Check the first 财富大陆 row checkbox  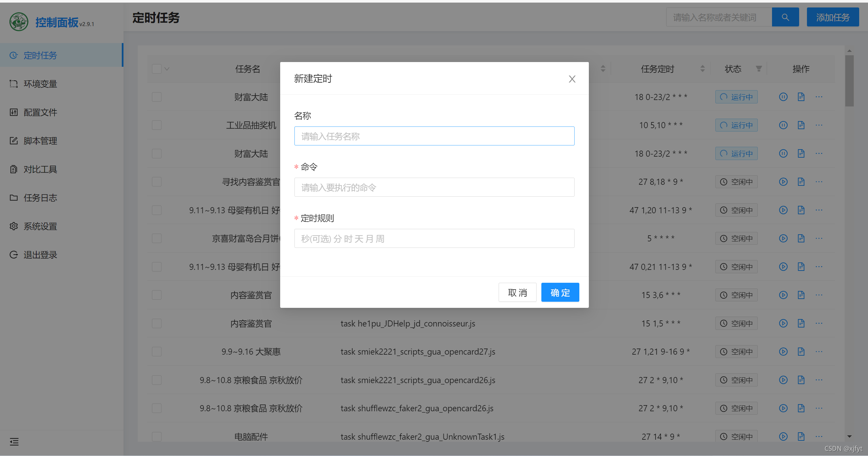tap(157, 97)
